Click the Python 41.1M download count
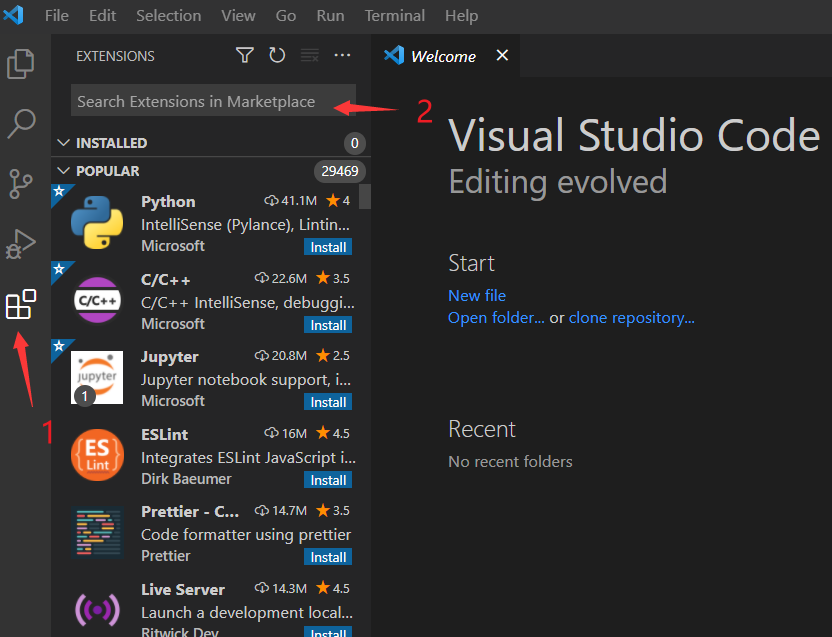This screenshot has height=637, width=832. point(291,201)
